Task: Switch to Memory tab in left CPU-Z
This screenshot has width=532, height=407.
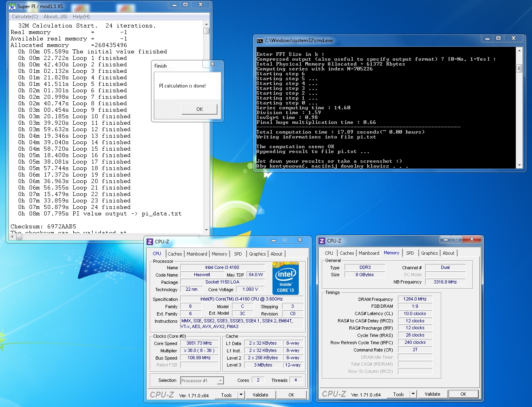Action: point(219,254)
